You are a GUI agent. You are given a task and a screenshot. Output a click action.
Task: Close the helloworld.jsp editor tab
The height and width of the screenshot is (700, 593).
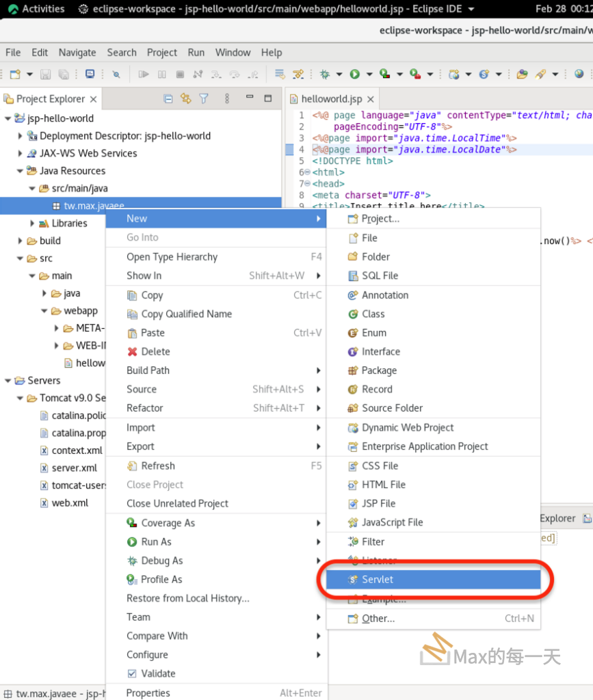tap(369, 99)
